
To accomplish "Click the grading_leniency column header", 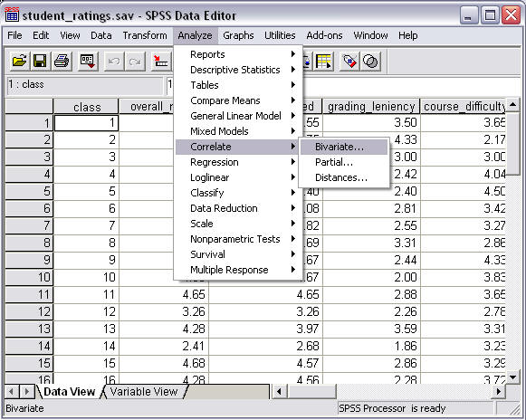I will click(x=371, y=107).
